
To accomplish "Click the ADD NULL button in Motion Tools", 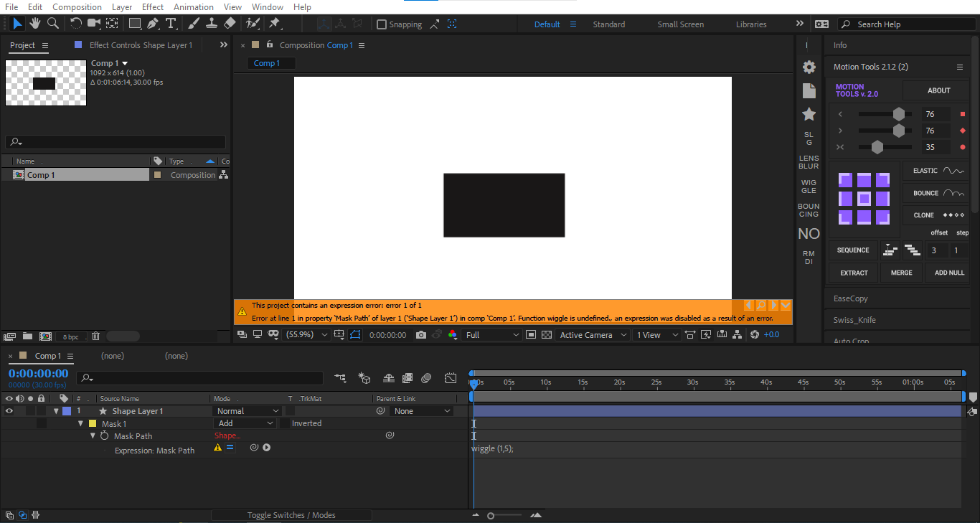I will tap(948, 272).
